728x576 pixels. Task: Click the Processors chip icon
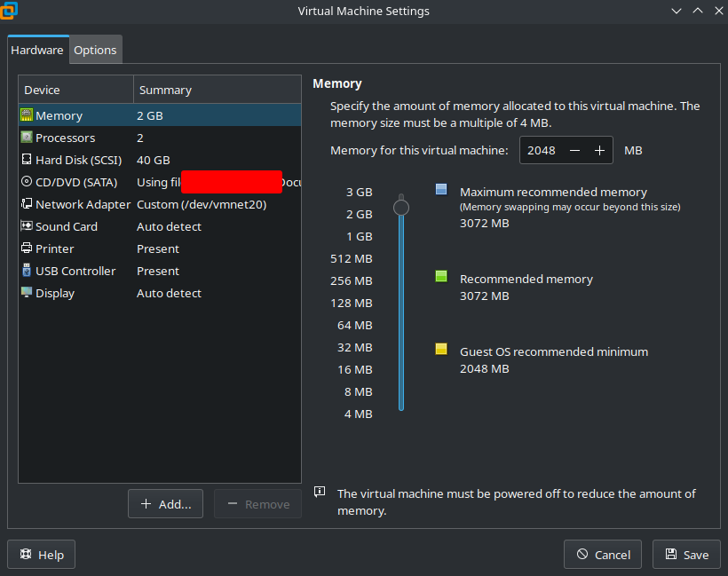[x=27, y=138]
